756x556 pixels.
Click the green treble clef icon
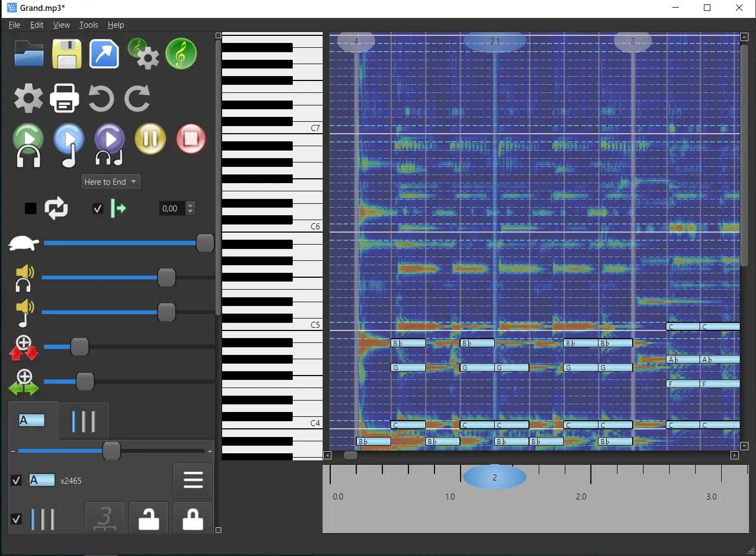tap(181, 54)
